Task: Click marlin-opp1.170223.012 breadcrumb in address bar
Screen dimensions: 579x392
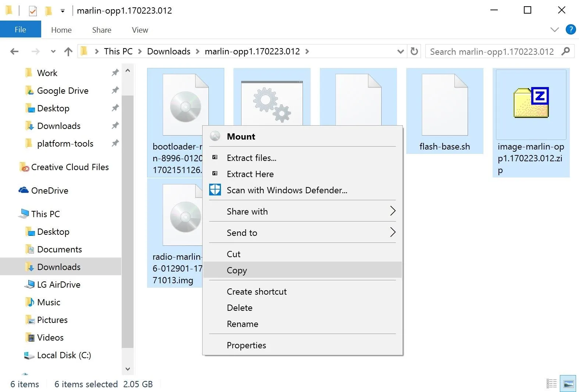Action: point(252,51)
